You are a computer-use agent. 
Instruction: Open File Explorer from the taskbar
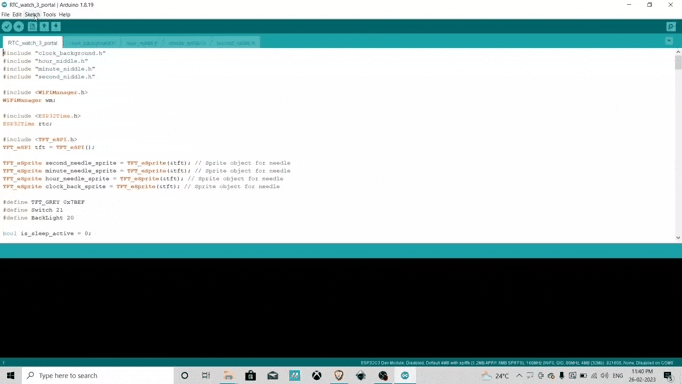pos(228,375)
